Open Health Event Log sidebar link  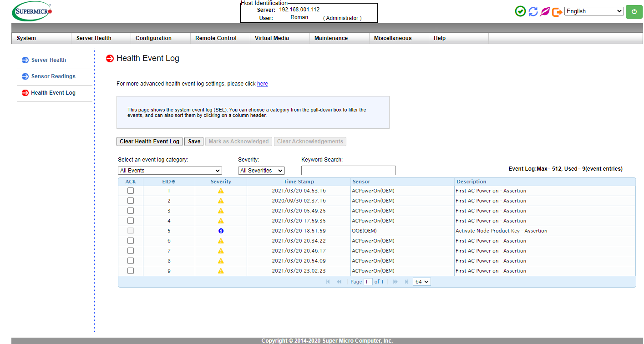[53, 93]
